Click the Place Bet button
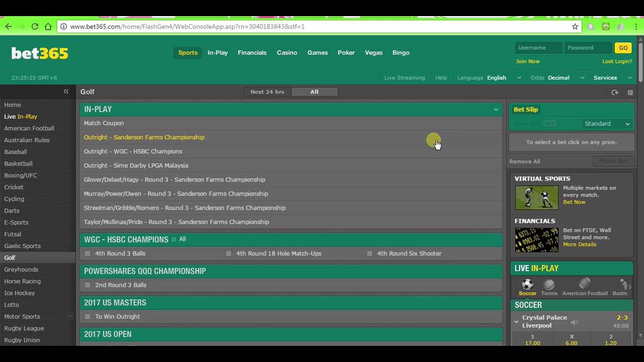 (613, 161)
